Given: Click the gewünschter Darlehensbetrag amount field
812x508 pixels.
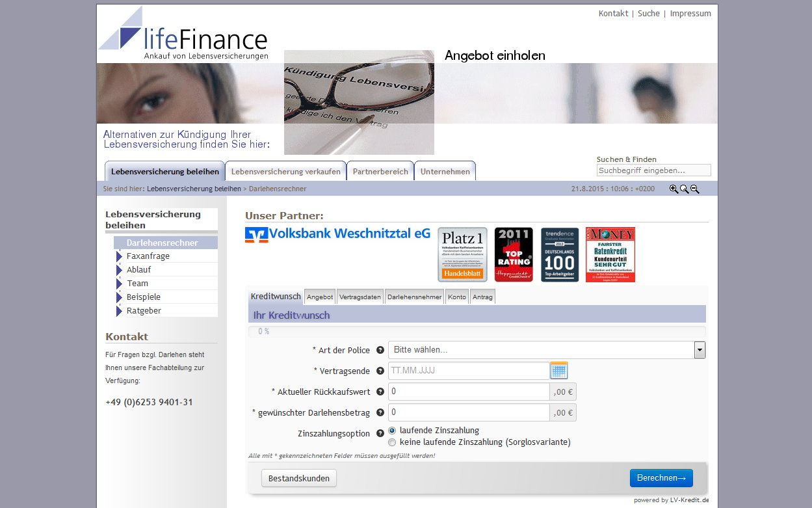Looking at the screenshot, I should [469, 412].
